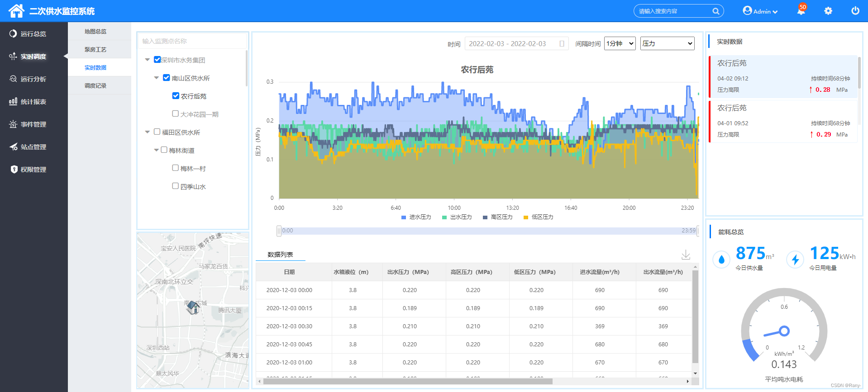Click the house marker on the map
This screenshot has width=868, height=392.
[194, 307]
